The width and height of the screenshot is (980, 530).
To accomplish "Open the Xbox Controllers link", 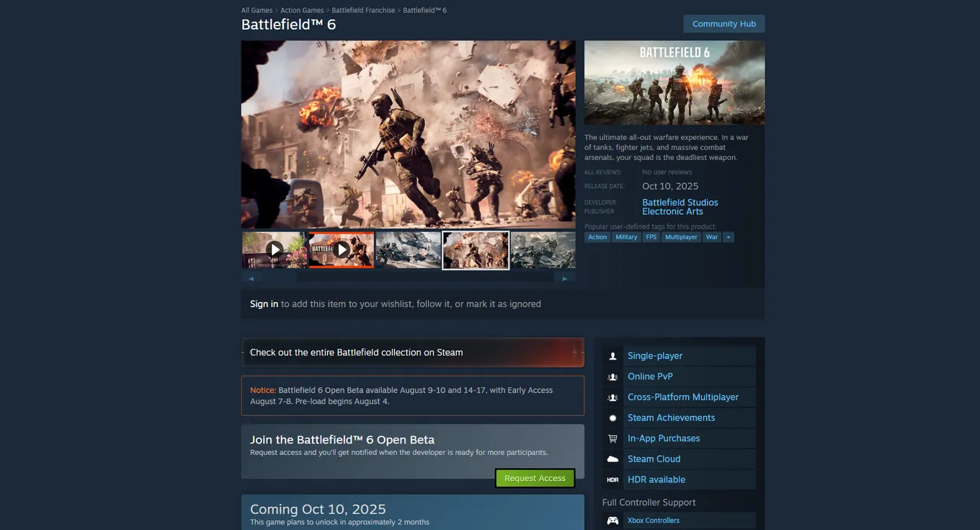I will click(654, 521).
